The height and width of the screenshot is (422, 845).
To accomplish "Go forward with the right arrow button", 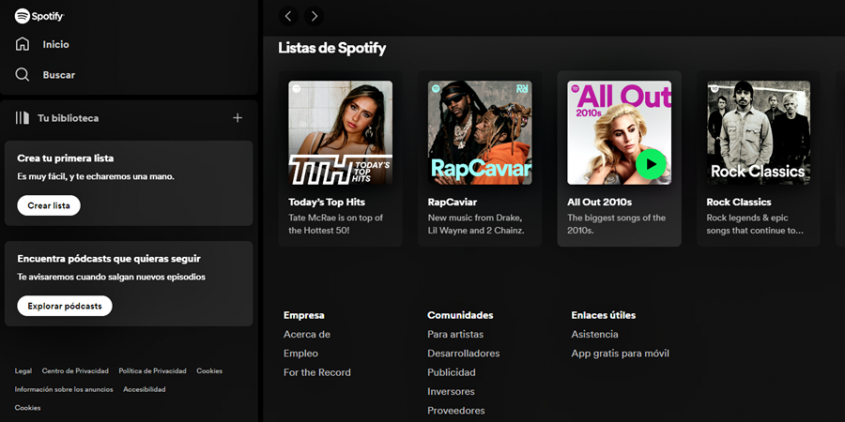I will coord(314,16).
